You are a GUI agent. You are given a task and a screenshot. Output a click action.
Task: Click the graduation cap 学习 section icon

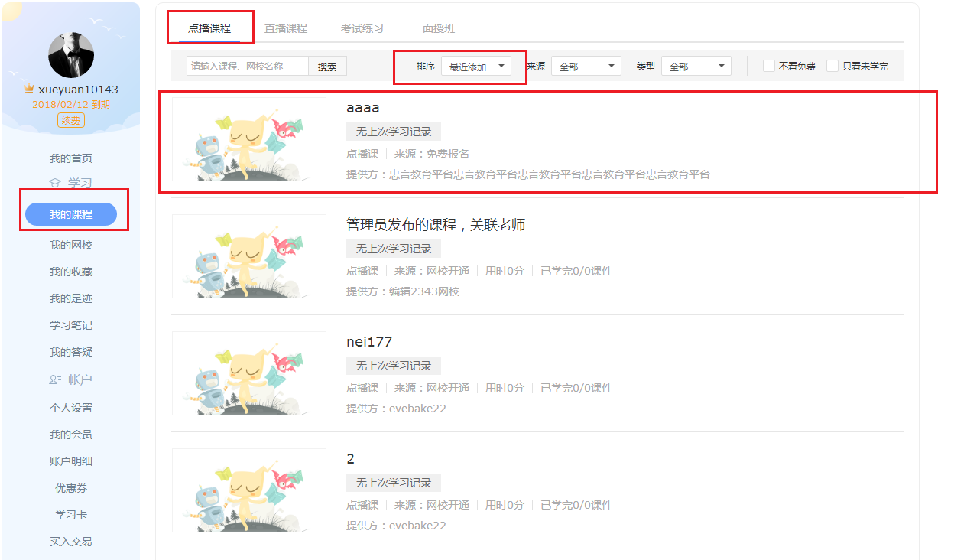coord(55,184)
